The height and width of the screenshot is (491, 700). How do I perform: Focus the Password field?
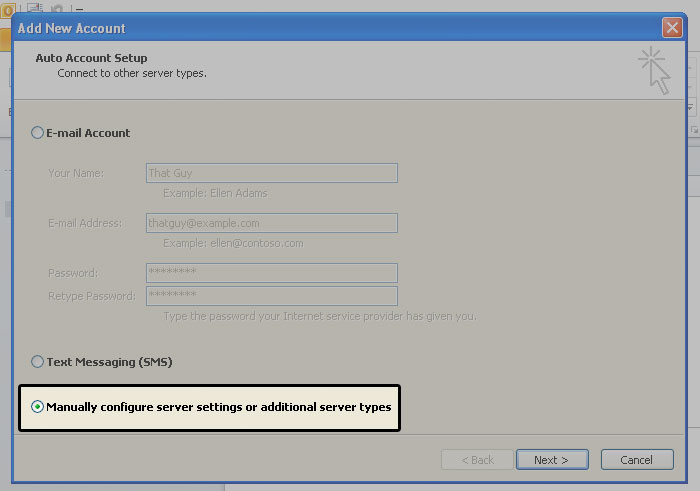(x=271, y=273)
